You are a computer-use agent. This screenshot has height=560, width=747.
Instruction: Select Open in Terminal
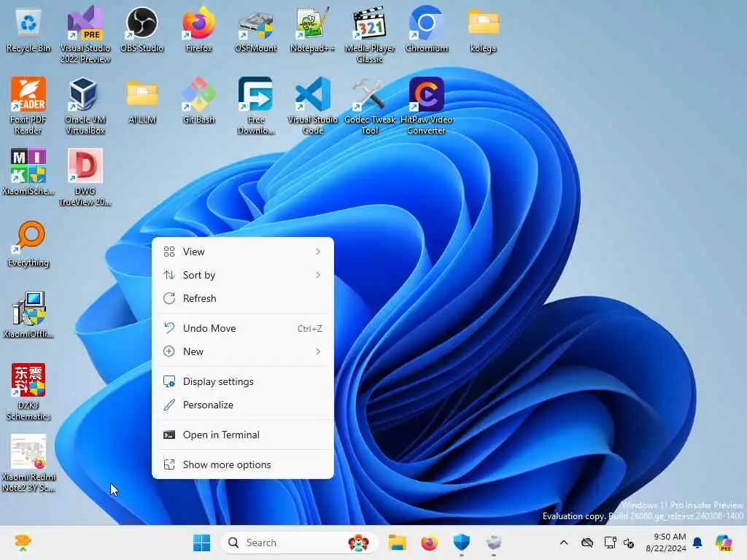point(242,435)
